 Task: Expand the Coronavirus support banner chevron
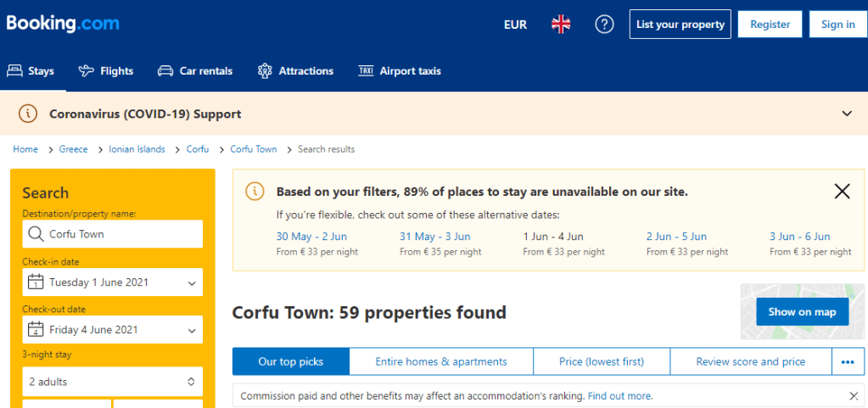click(x=847, y=114)
